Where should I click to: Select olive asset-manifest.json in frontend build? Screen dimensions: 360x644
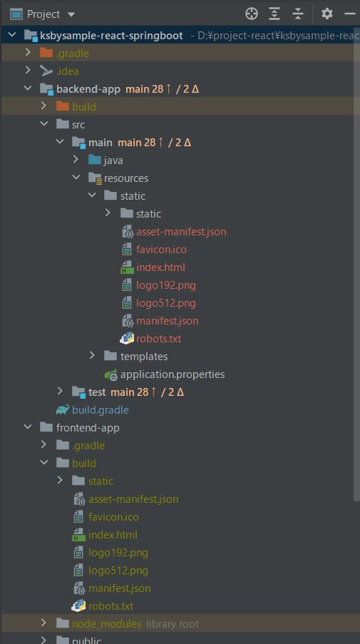click(133, 499)
